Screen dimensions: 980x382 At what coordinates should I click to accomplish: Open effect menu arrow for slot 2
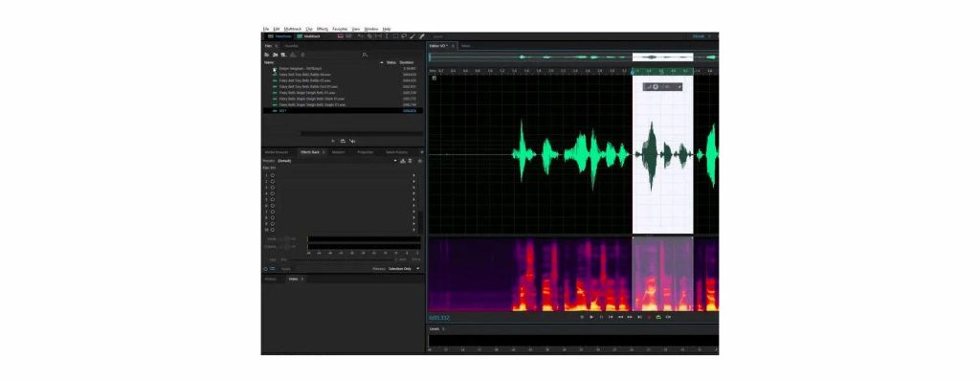(x=413, y=181)
